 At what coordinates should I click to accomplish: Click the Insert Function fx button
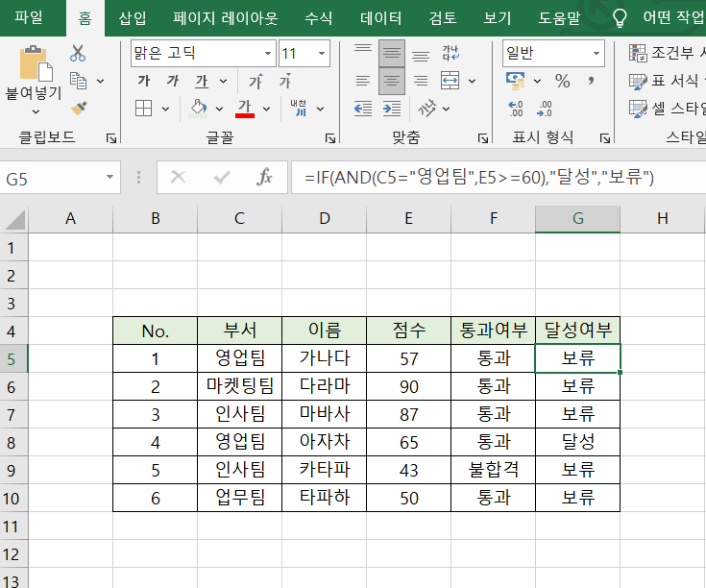point(264,177)
